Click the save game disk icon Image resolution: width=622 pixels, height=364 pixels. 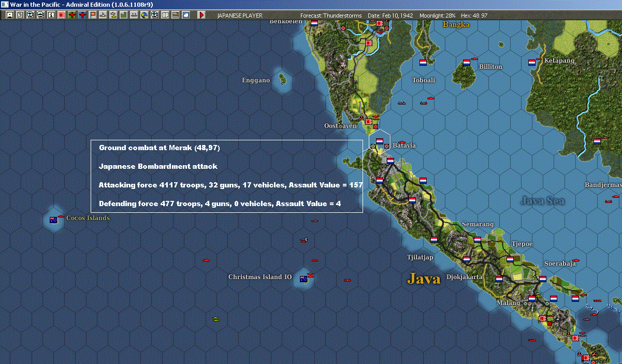coord(10,15)
